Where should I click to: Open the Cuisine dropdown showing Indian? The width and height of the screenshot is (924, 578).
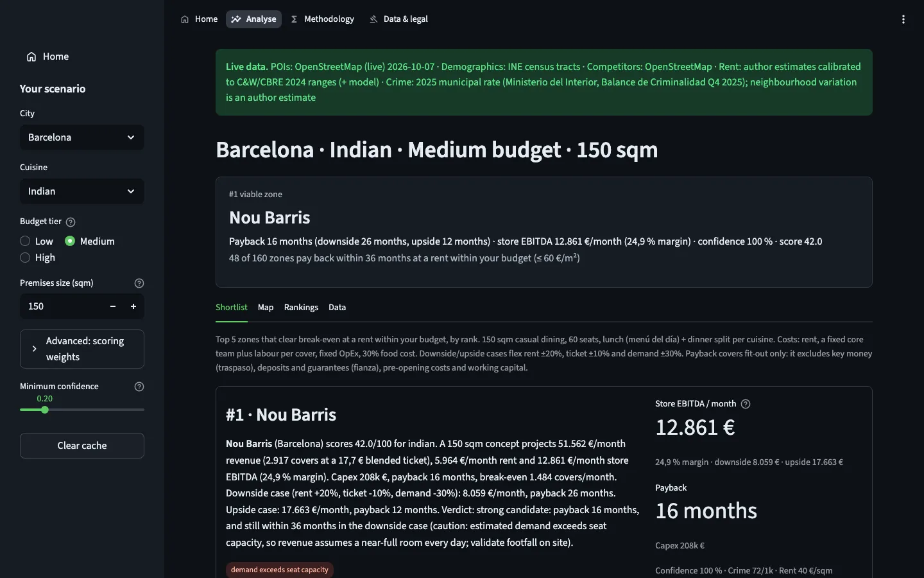click(82, 191)
